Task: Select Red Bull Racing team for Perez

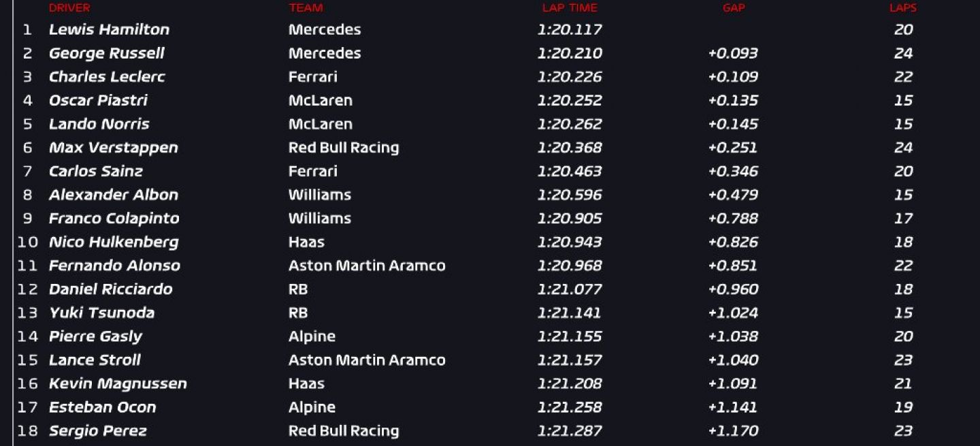Action: [x=344, y=431]
